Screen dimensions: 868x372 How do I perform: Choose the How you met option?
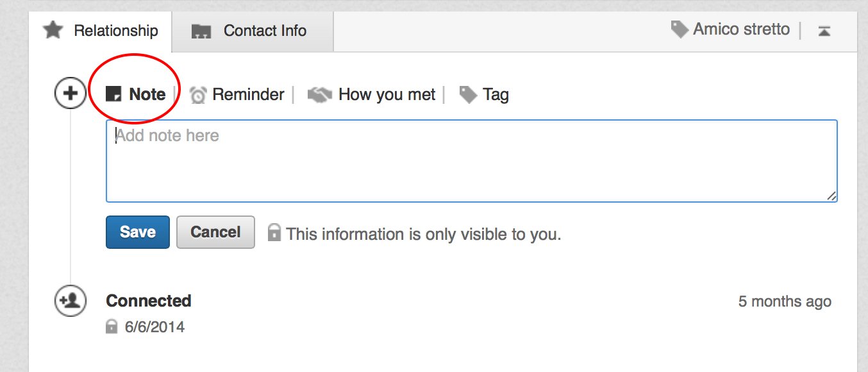(x=387, y=95)
